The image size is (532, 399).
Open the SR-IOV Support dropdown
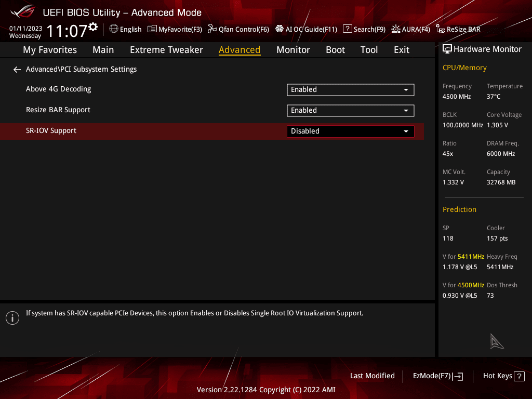coord(351,131)
